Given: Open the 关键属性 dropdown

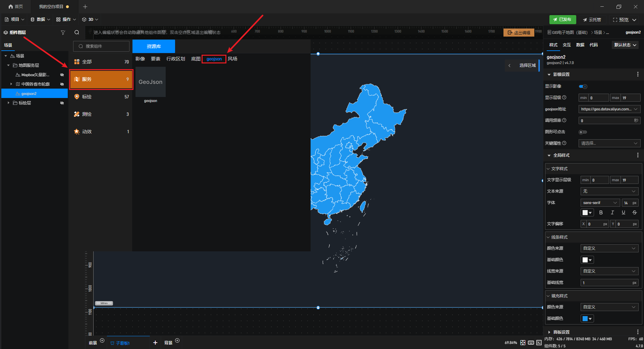Looking at the screenshot, I should [609, 143].
